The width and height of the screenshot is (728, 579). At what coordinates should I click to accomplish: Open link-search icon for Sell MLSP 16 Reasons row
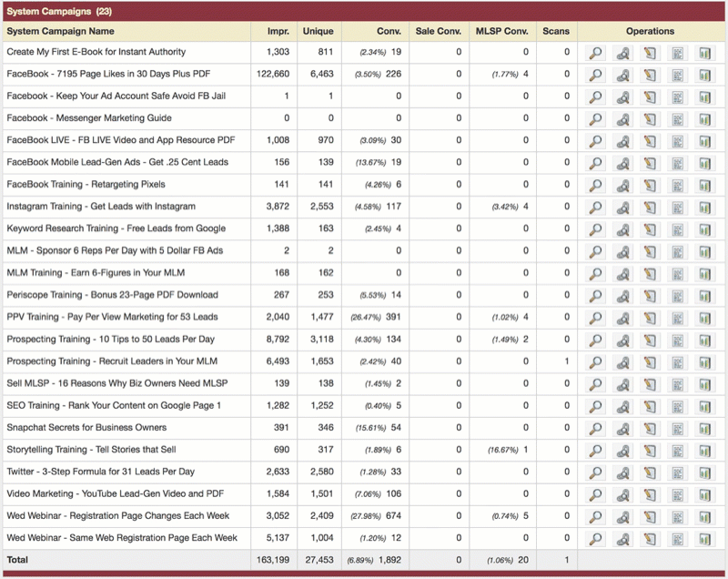(622, 384)
